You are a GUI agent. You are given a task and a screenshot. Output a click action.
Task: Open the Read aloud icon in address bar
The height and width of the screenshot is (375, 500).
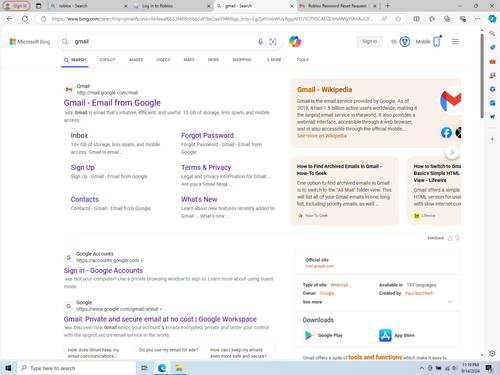(x=384, y=19)
